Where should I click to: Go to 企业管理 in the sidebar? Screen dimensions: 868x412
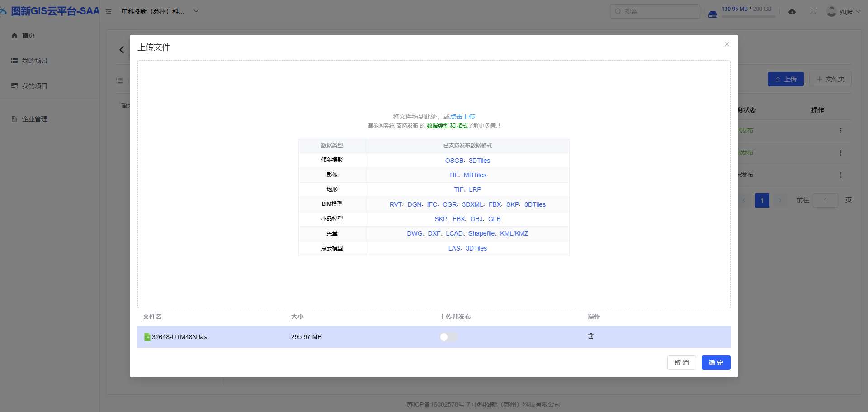click(34, 119)
